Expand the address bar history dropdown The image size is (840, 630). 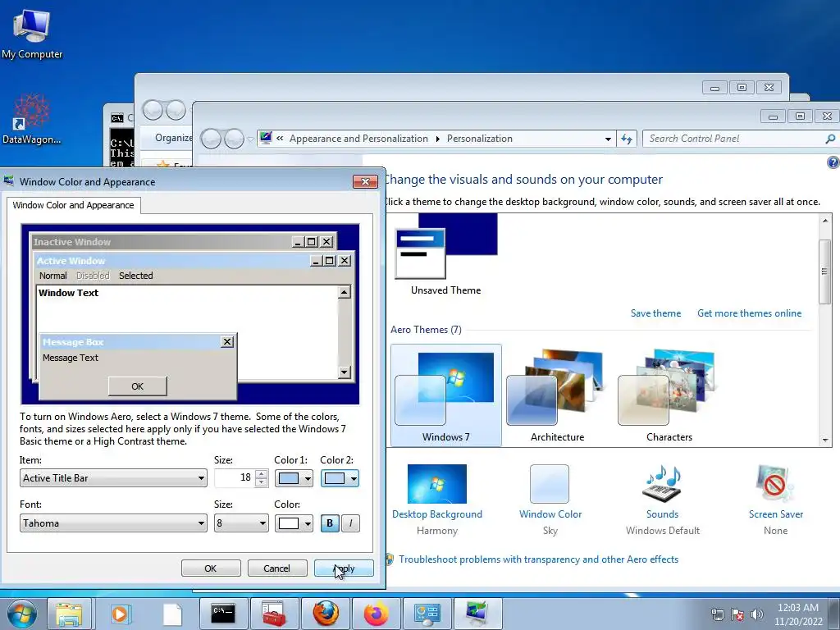(608, 139)
